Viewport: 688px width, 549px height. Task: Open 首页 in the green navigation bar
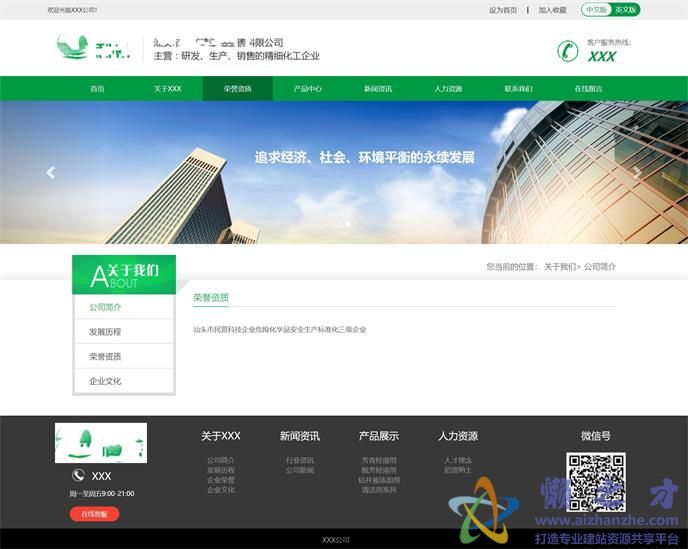coord(97,89)
